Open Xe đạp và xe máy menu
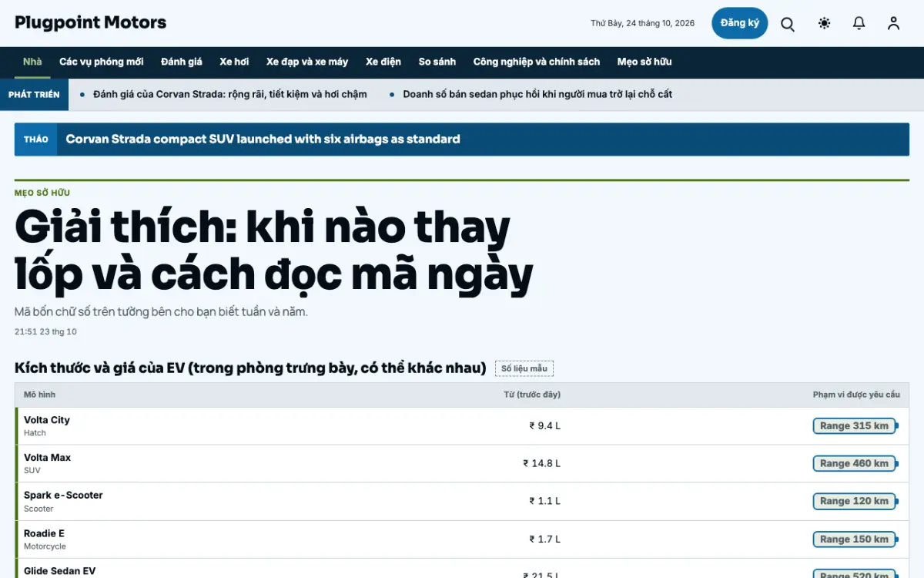Screen dimensions: 924x578 click(307, 62)
